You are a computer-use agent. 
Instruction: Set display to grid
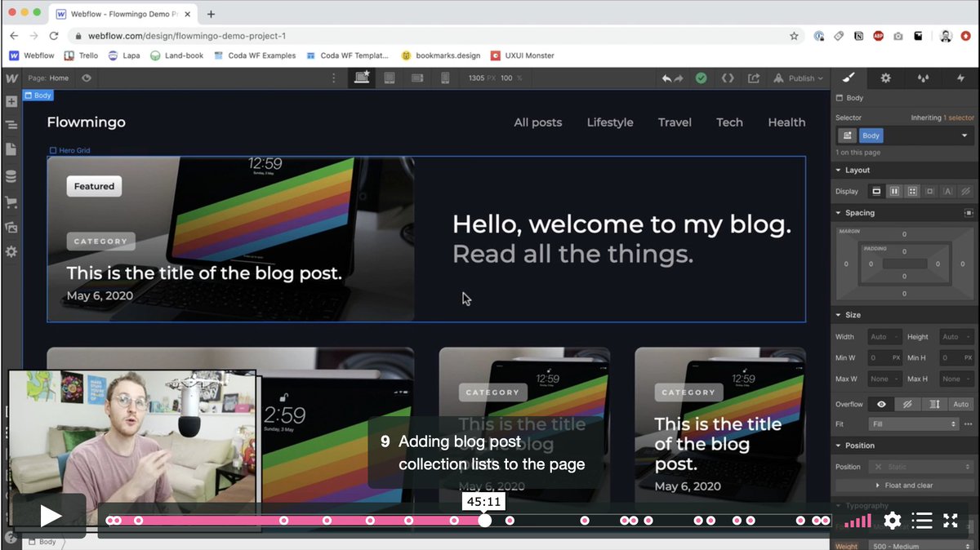912,191
